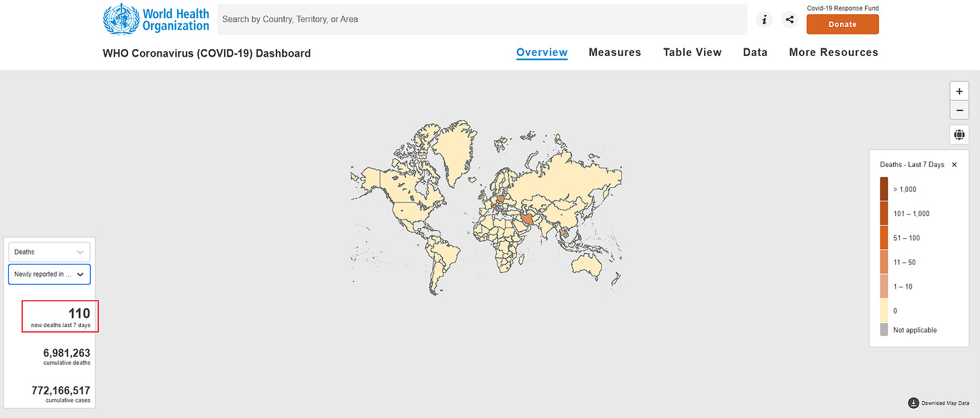Click the 110 new deaths figure
The height and width of the screenshot is (418, 980).
pyautogui.click(x=79, y=313)
